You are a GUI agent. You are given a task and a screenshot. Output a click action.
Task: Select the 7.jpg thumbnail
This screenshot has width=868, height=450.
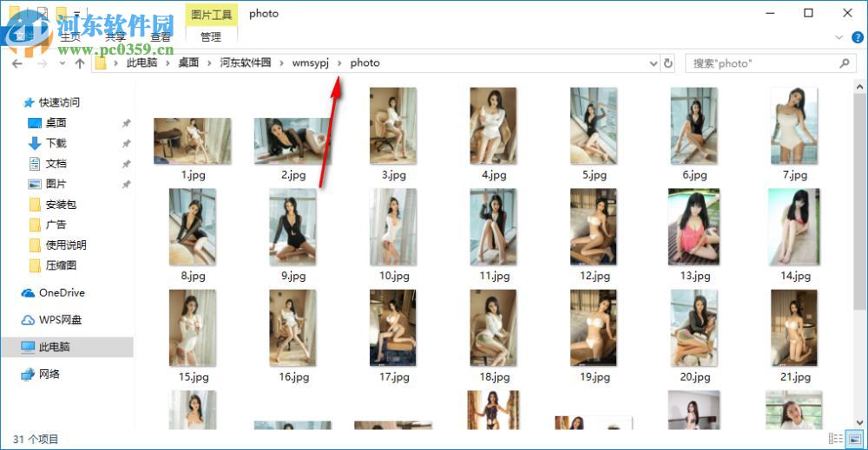pyautogui.click(x=794, y=126)
